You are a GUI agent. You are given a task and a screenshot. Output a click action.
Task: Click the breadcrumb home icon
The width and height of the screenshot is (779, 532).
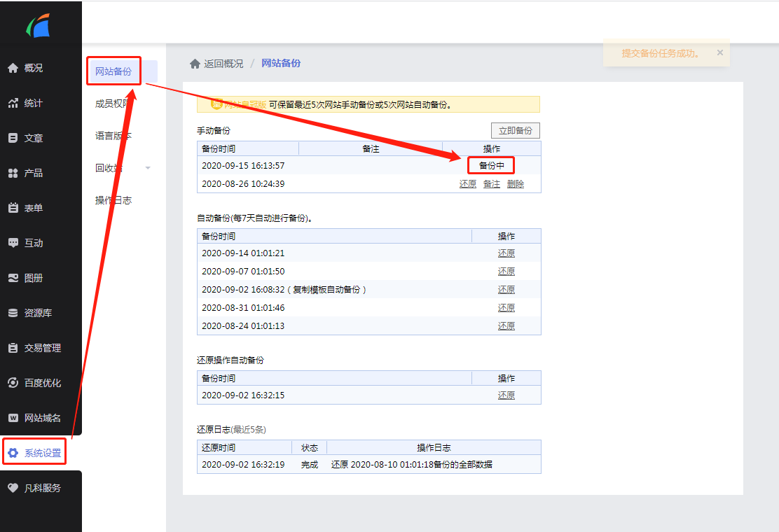(x=195, y=64)
